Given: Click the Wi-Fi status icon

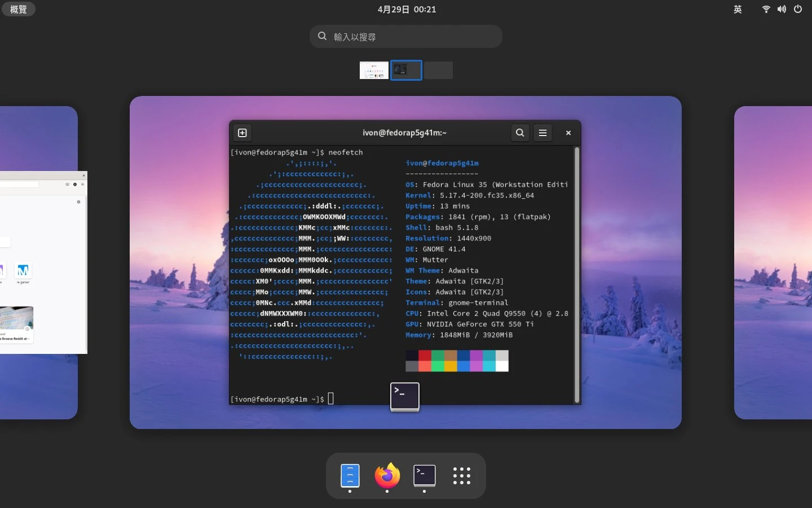Looking at the screenshot, I should (766, 9).
